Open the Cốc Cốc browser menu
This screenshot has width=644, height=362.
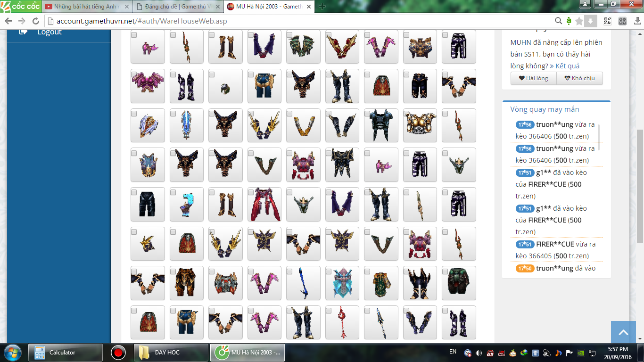(x=20, y=6)
